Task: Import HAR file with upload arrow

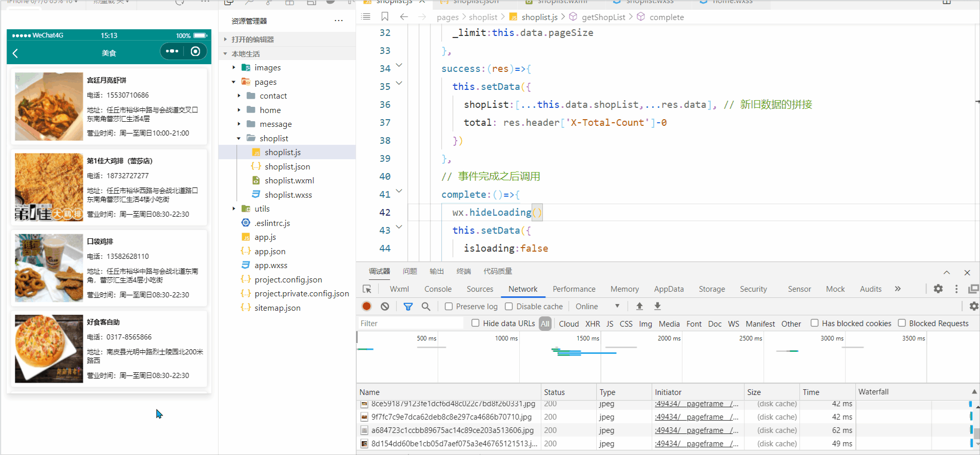Action: tap(639, 306)
